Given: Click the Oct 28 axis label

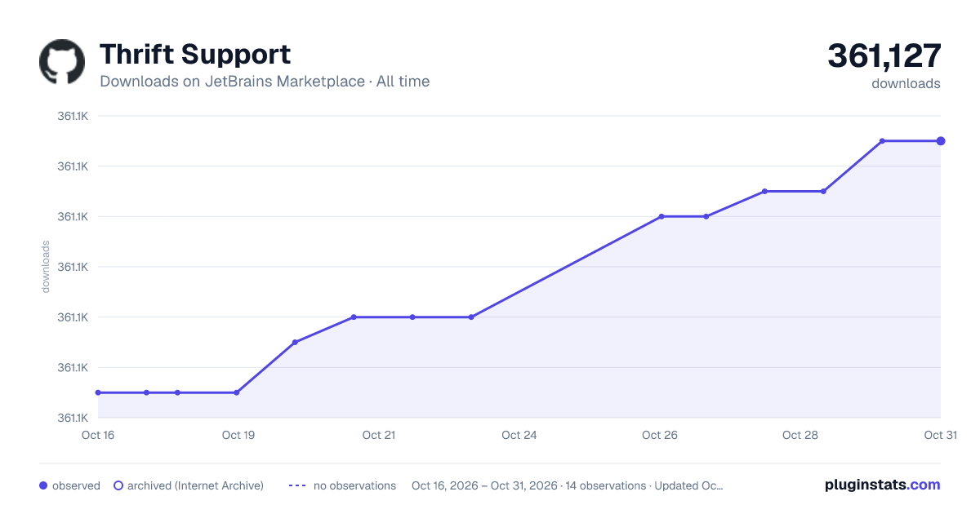Looking at the screenshot, I should (x=800, y=435).
